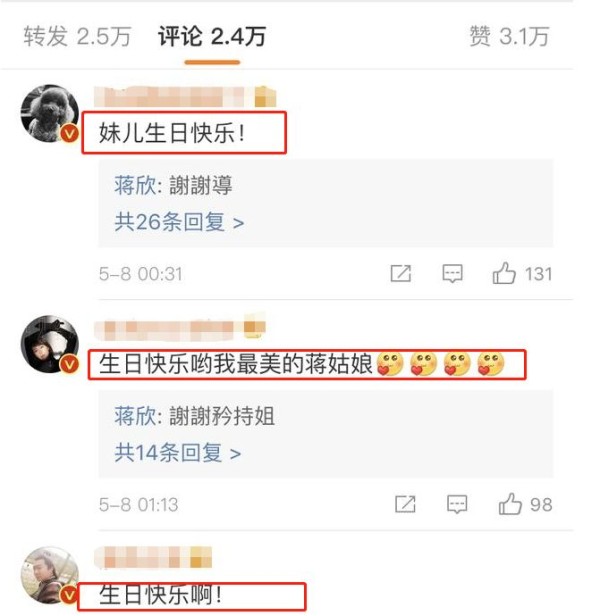The height and width of the screenshot is (616, 600).
Task: Expand 共26条回复 replies
Action: 179,222
